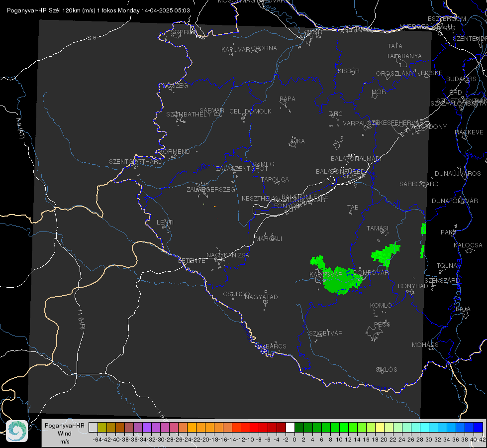Click the OROSZLANY label
This screenshot has height=448, width=487.
tap(395, 73)
